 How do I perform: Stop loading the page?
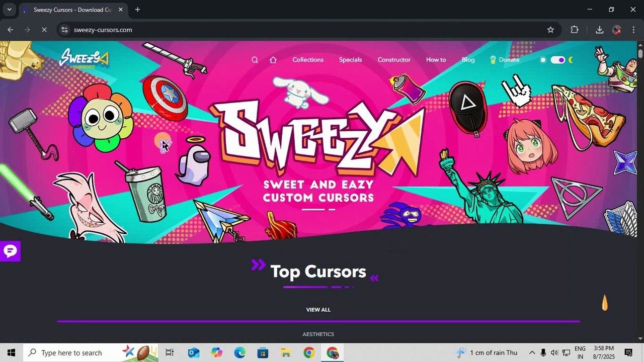44,30
